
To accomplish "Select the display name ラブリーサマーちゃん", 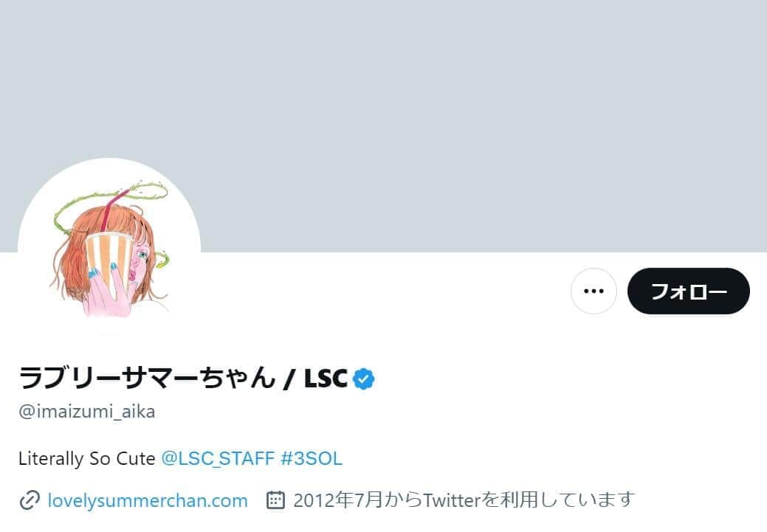I will point(147,379).
